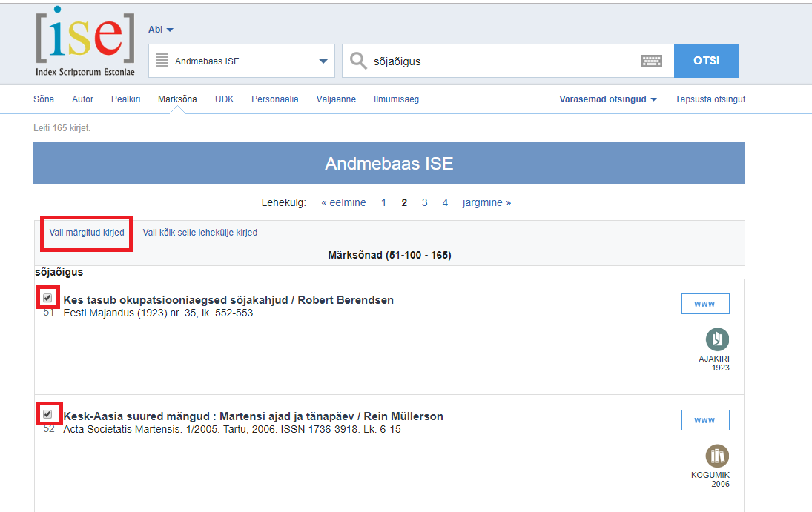
Task: Expand the Abi help menu
Action: click(160, 30)
